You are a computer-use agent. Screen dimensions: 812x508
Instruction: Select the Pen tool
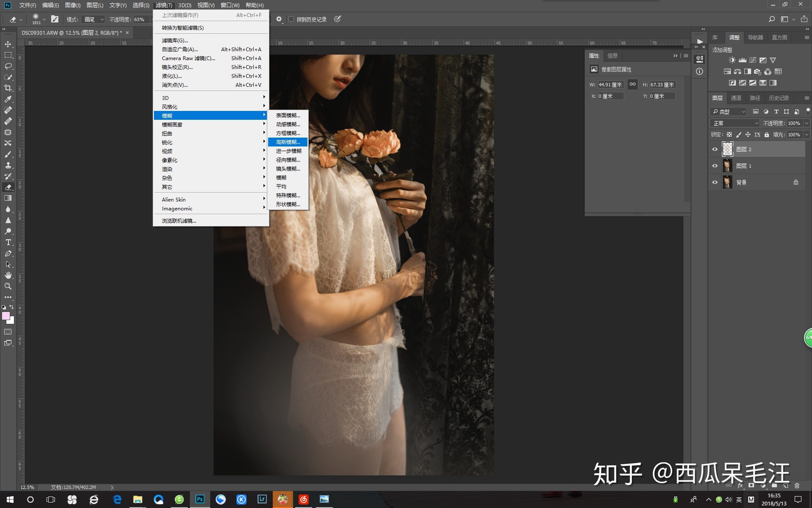tap(8, 253)
